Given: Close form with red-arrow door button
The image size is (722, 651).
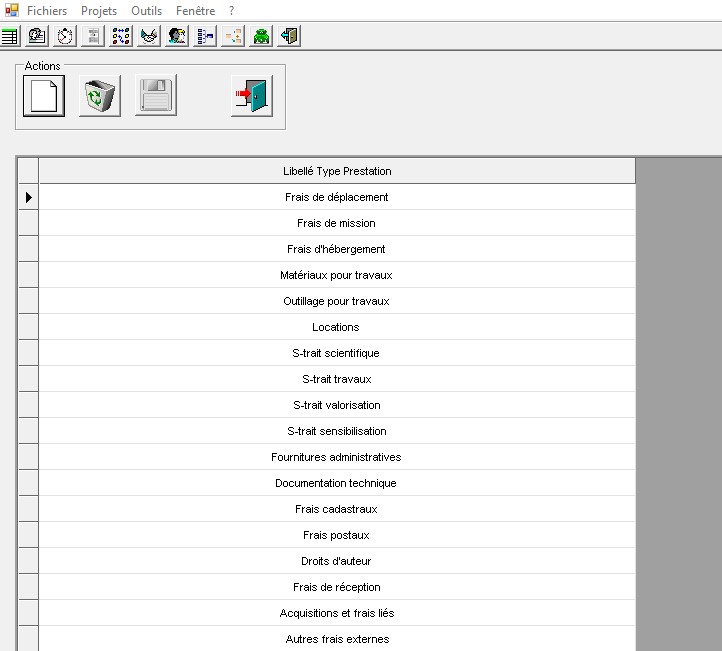Looking at the screenshot, I should [252, 97].
